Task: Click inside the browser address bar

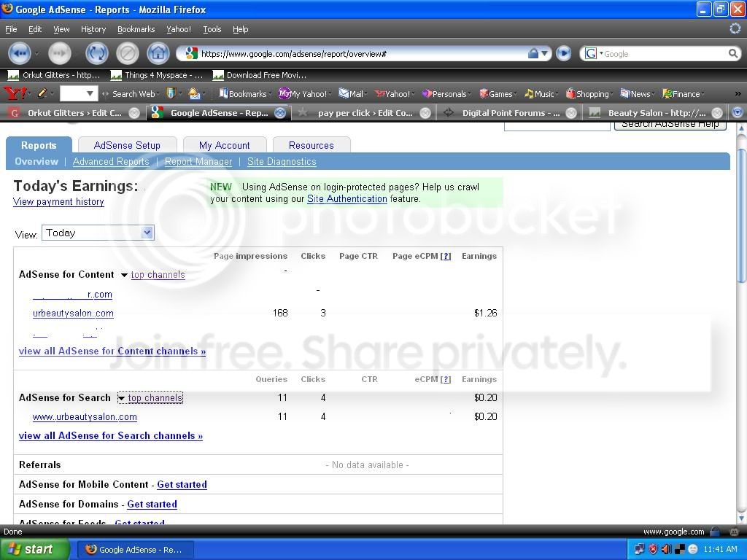Action: (x=362, y=54)
